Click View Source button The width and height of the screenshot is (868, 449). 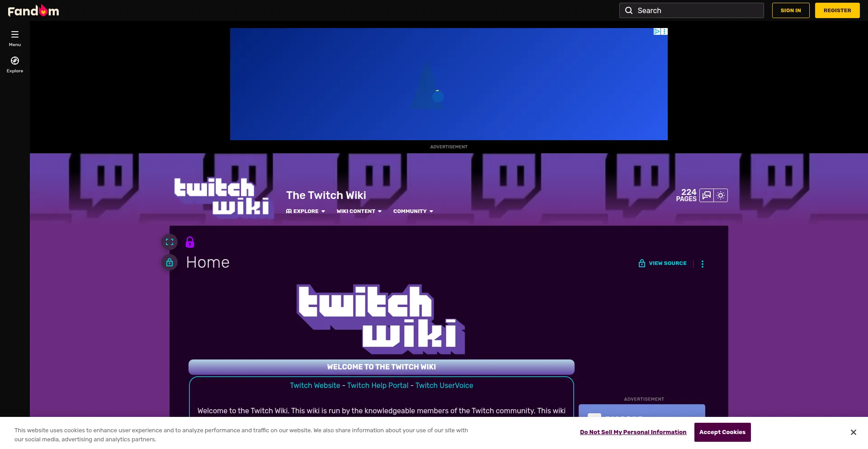pyautogui.click(x=663, y=263)
